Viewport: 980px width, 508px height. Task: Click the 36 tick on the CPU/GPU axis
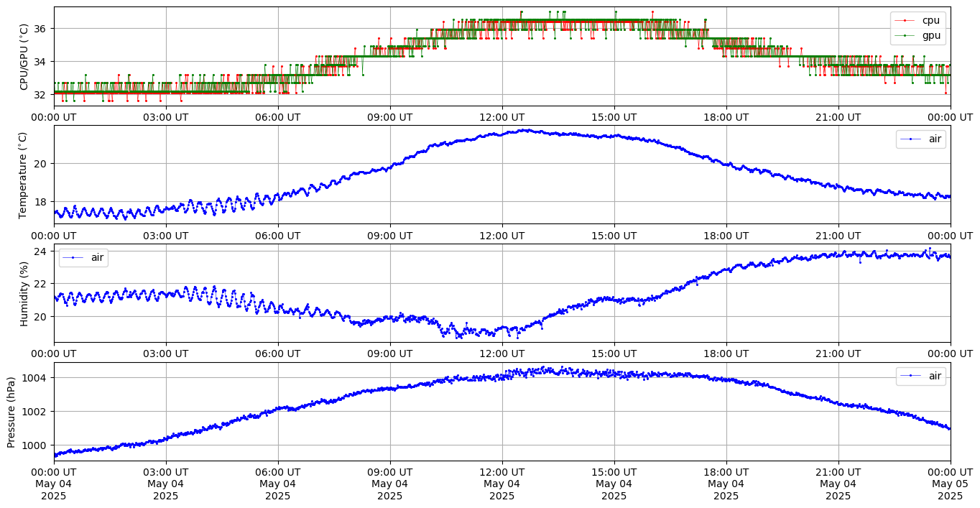click(41, 29)
